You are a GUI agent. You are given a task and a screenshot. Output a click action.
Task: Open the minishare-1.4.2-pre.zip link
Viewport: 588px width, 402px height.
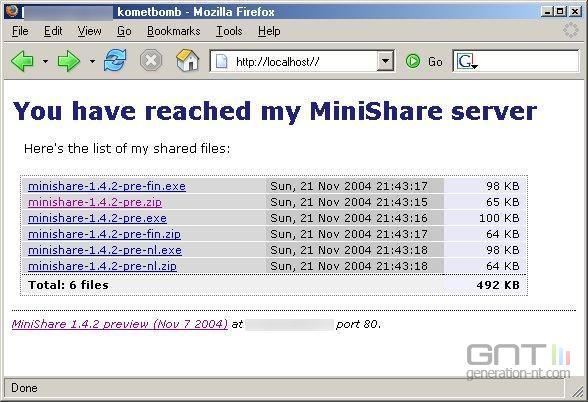pyautogui.click(x=95, y=202)
